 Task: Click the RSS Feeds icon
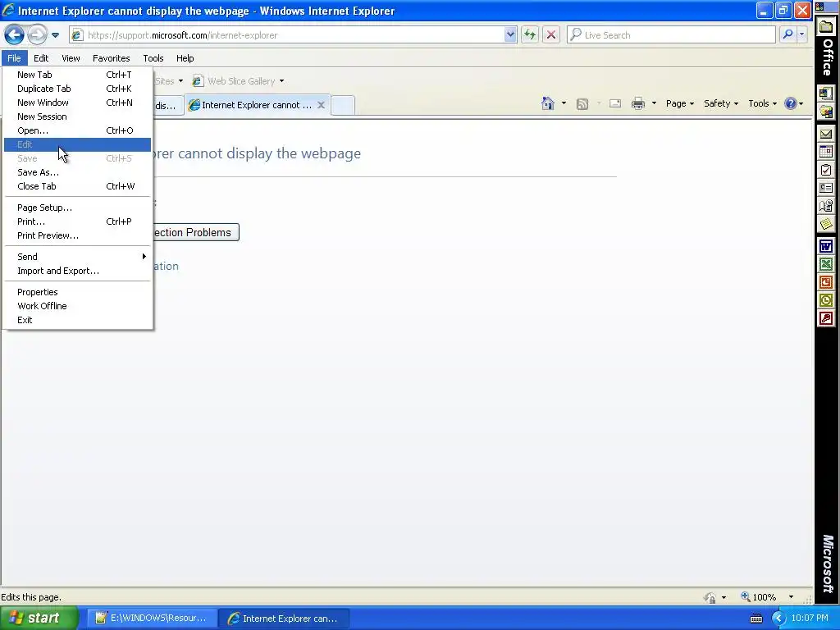pyautogui.click(x=582, y=104)
